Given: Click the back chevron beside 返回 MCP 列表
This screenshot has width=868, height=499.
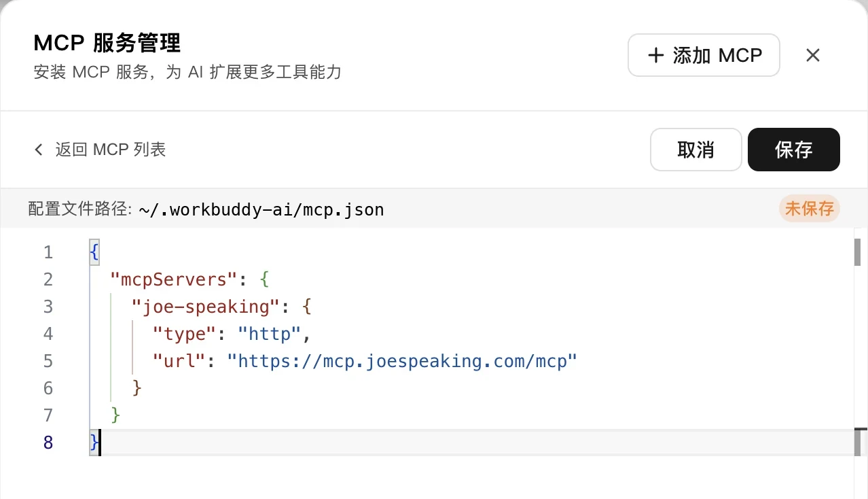Looking at the screenshot, I should (x=39, y=150).
